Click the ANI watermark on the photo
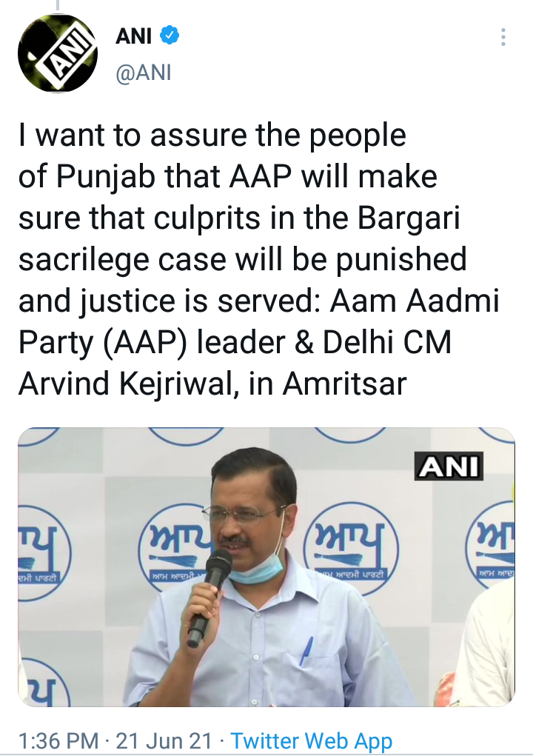This screenshot has width=533, height=756. coord(449,466)
